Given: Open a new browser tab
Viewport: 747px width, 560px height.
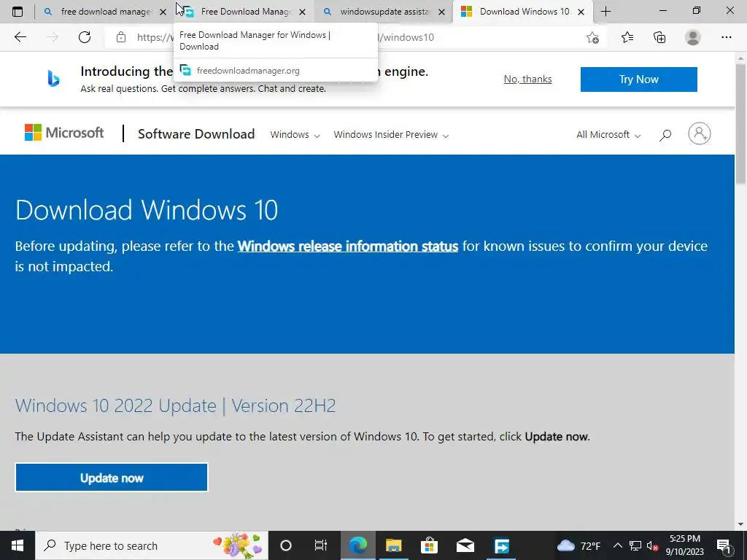Looking at the screenshot, I should tap(605, 12).
